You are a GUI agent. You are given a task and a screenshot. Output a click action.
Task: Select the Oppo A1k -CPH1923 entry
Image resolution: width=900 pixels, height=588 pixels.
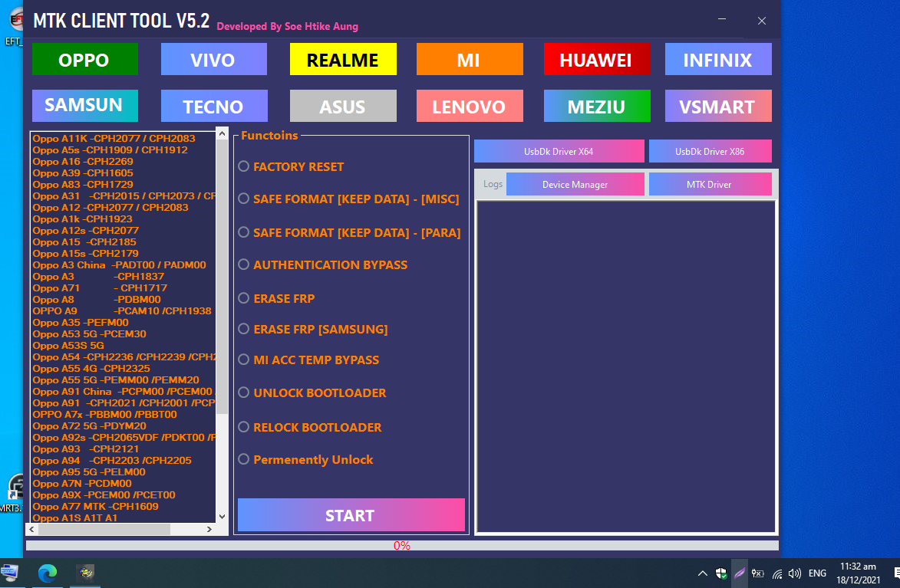83,218
